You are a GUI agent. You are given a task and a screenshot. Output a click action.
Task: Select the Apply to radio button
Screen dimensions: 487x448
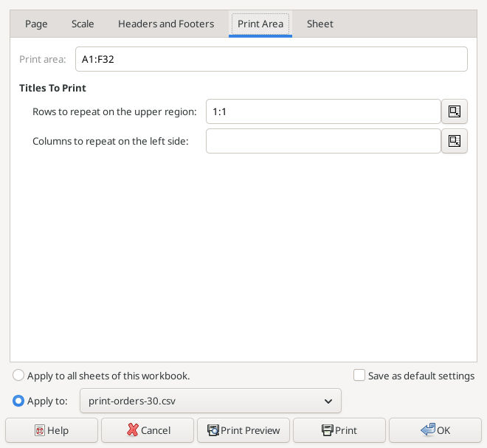pyautogui.click(x=18, y=401)
